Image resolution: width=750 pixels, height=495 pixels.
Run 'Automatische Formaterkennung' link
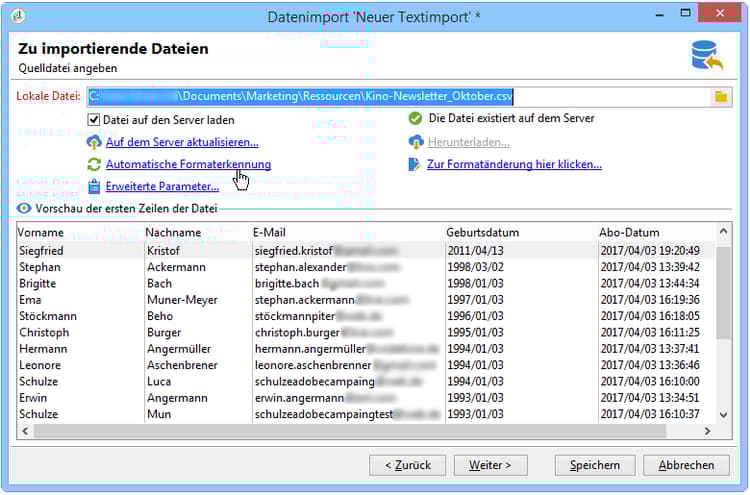coord(188,164)
